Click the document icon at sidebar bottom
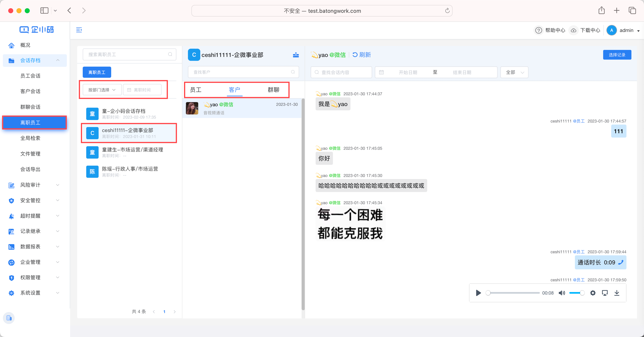Viewport: 644px width, 337px height. coord(9,318)
